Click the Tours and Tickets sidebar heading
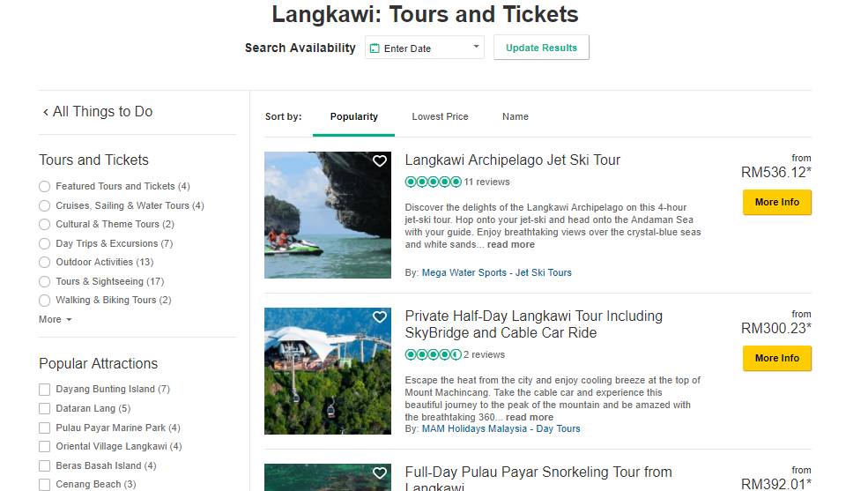868x491 pixels. tap(93, 160)
